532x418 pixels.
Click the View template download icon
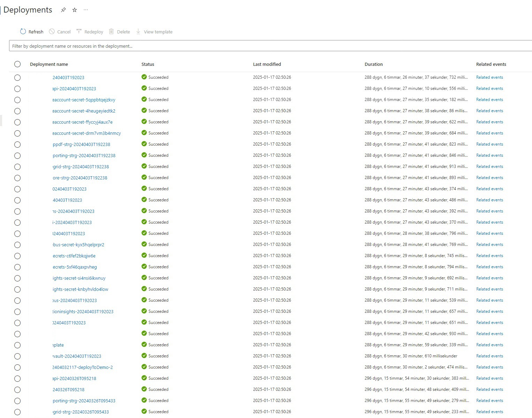tap(138, 31)
